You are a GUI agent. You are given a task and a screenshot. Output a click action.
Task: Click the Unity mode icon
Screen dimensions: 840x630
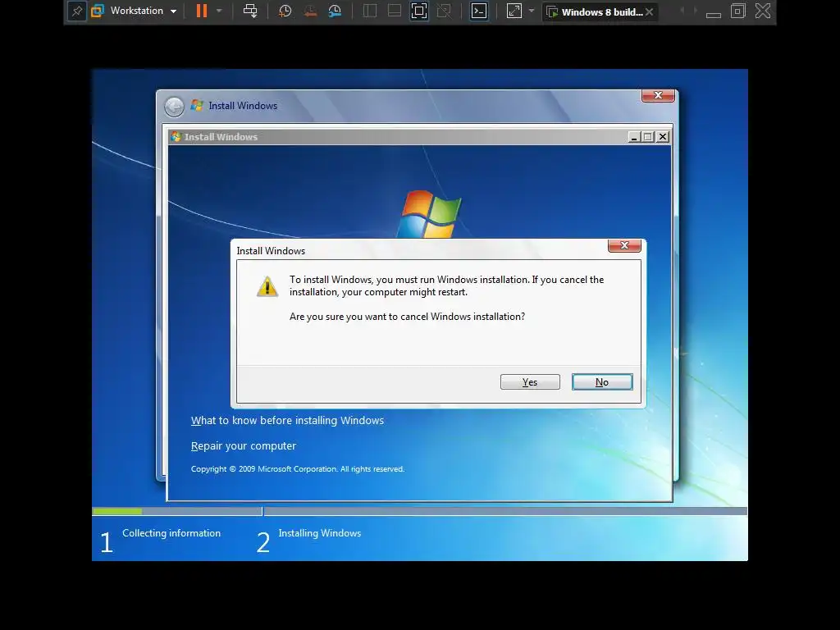(x=444, y=11)
